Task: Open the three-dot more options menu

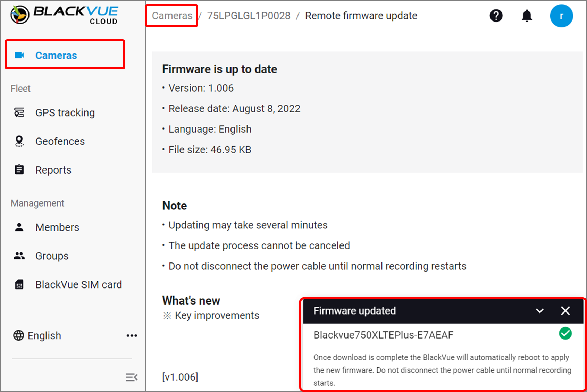Action: pos(132,335)
